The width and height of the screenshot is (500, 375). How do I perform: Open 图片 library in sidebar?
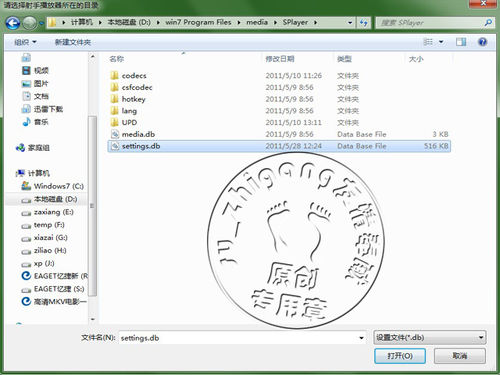click(x=35, y=83)
